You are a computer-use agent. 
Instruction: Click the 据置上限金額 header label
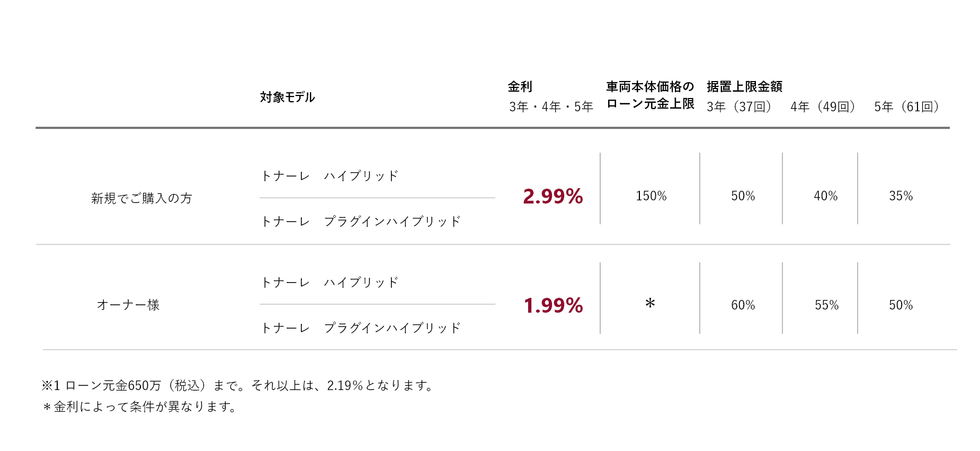[744, 86]
